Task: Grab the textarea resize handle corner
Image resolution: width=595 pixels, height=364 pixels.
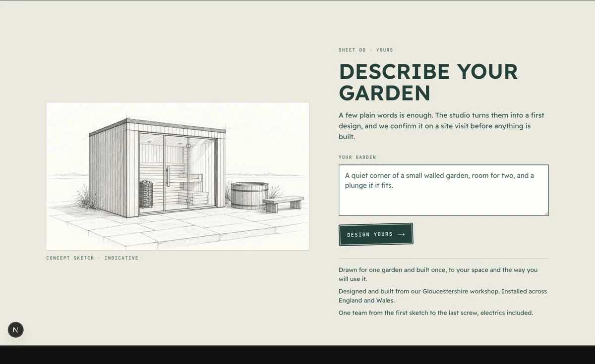Action: (x=546, y=213)
